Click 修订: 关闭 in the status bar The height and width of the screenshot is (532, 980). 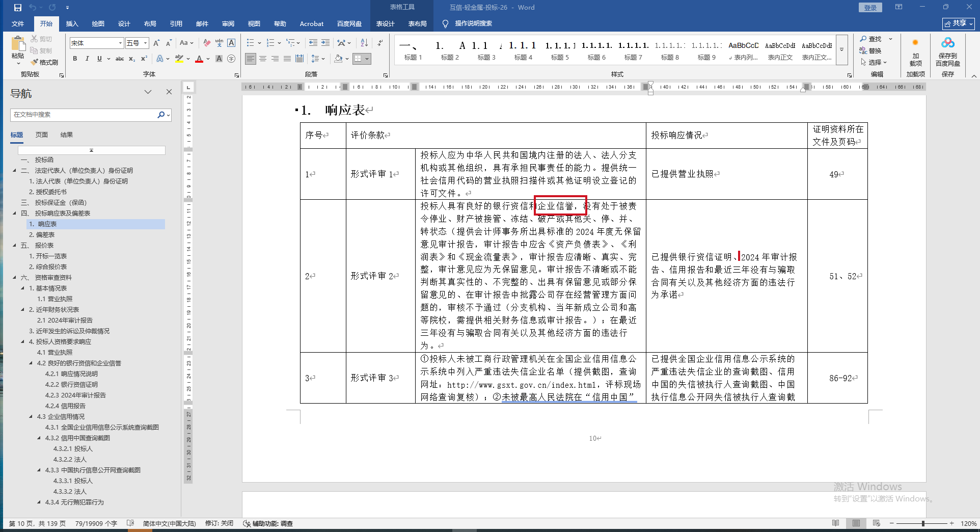pos(219,523)
